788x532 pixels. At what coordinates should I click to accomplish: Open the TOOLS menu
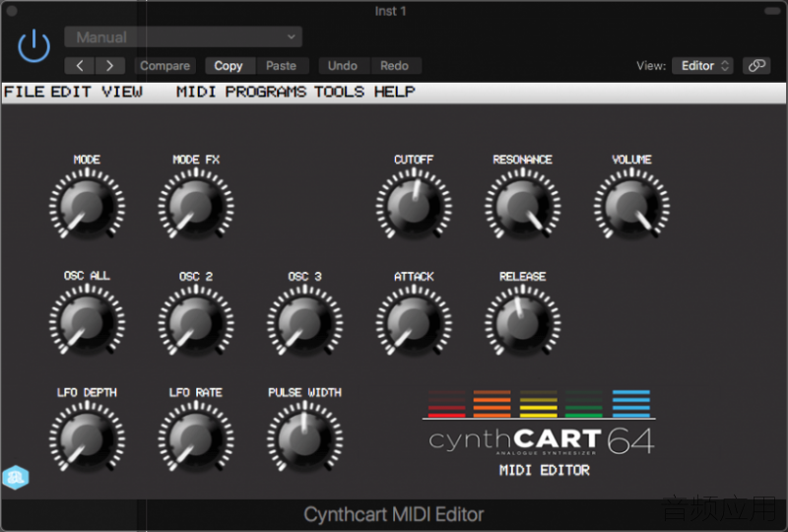click(339, 92)
